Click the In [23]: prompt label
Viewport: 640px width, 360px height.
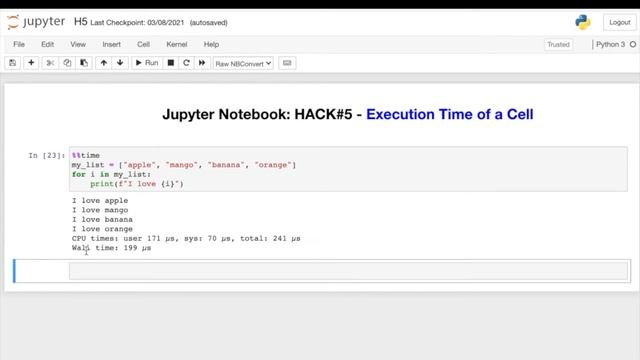pyautogui.click(x=47, y=156)
